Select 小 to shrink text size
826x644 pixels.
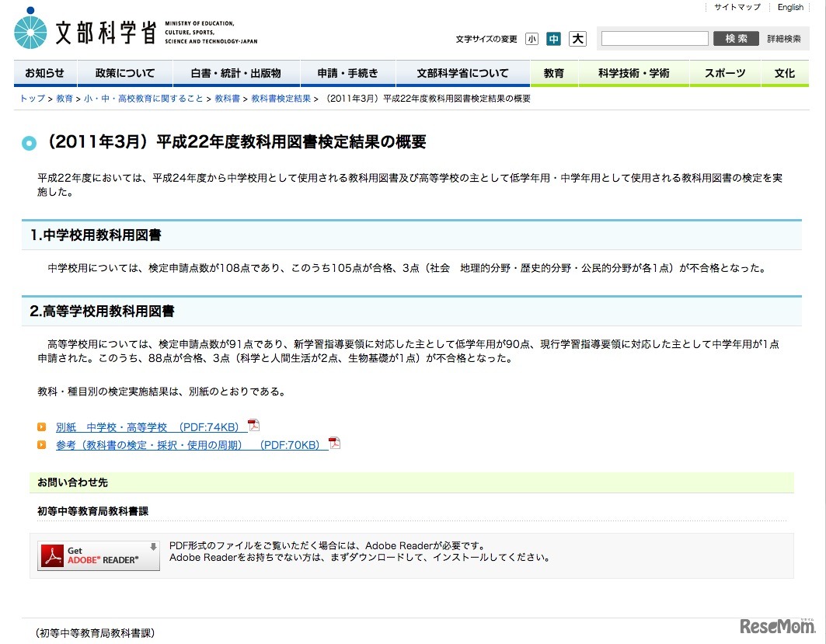tap(532, 37)
